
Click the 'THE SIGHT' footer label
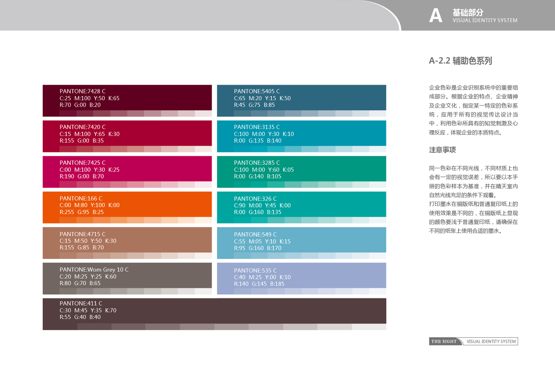[444, 341]
